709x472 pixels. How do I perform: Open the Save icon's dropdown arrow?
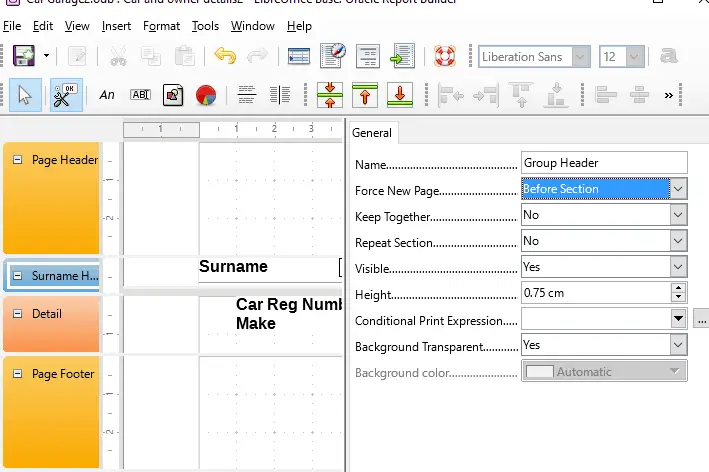pos(46,56)
